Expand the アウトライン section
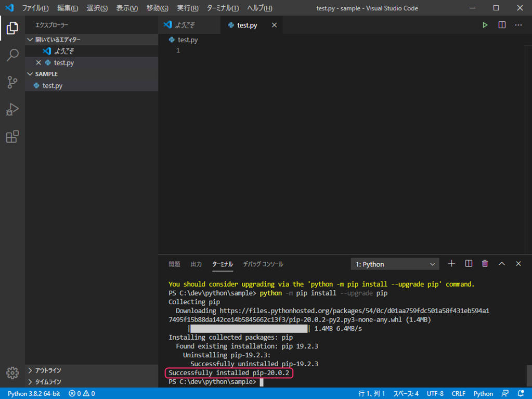This screenshot has width=532, height=399. (x=92, y=370)
